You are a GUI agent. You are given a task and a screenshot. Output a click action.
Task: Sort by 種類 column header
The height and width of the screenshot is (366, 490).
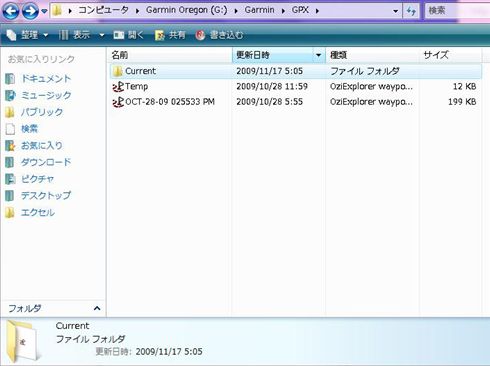[x=372, y=55]
